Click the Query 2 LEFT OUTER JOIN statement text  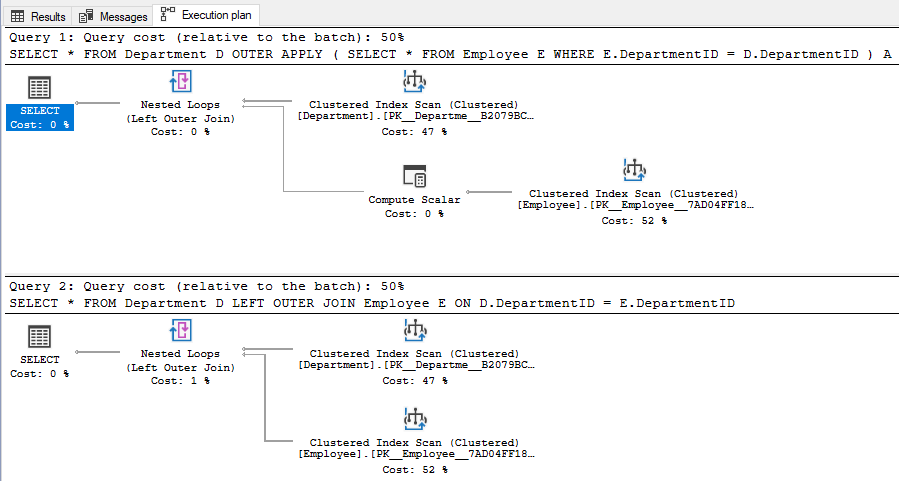372,303
